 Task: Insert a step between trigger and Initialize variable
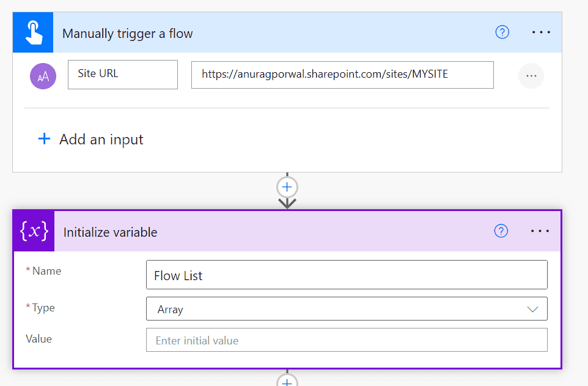tap(287, 187)
